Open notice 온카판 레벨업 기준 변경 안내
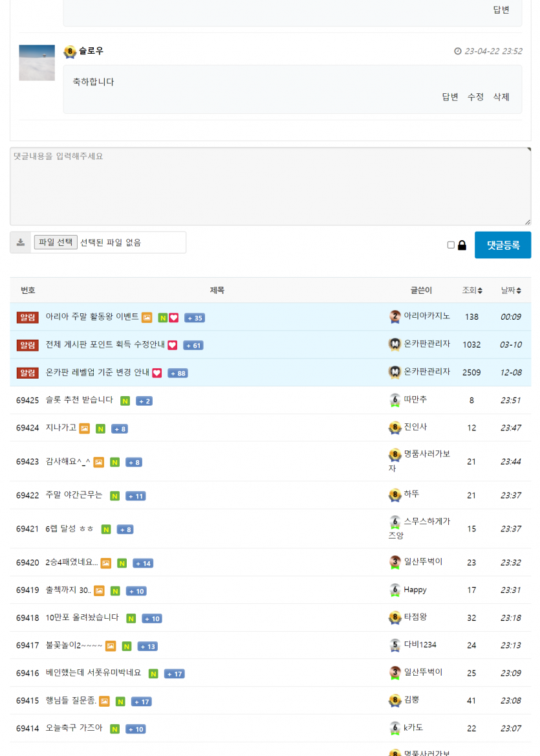Image resolution: width=540 pixels, height=756 pixels. (x=97, y=372)
